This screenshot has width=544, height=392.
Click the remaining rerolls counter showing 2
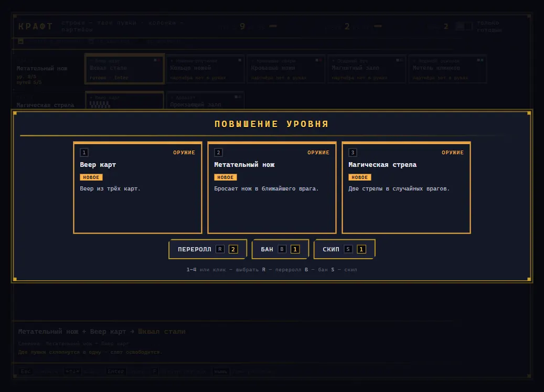tap(233, 249)
